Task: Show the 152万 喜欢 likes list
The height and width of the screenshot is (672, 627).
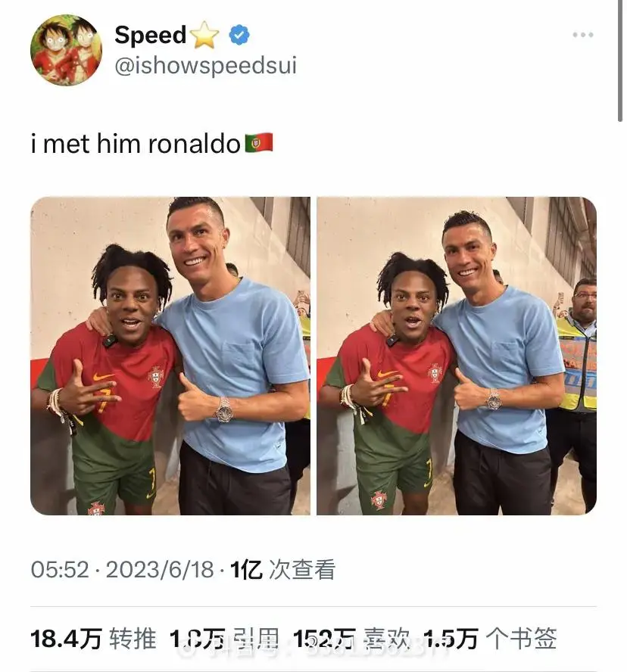Action: [351, 639]
